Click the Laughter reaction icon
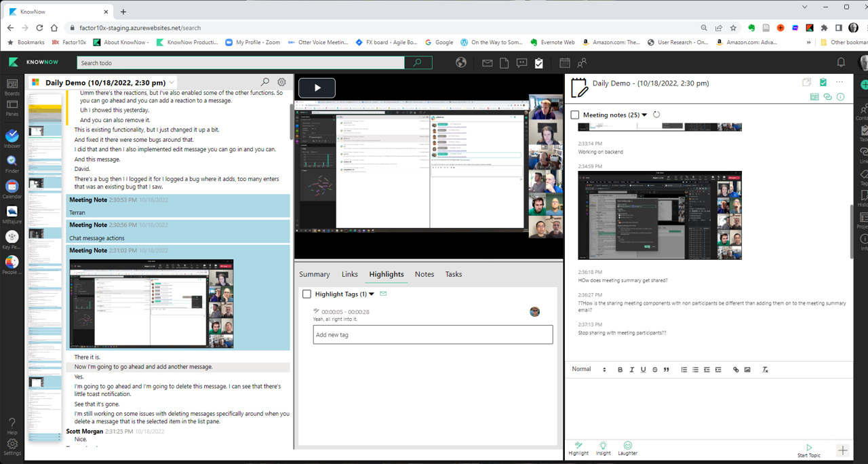The width and height of the screenshot is (868, 464). point(627,446)
